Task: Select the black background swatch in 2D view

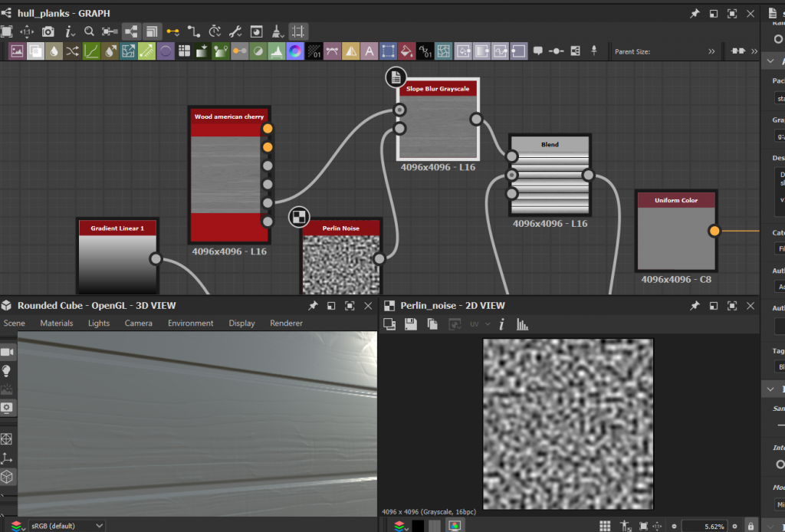Action: pos(418,526)
